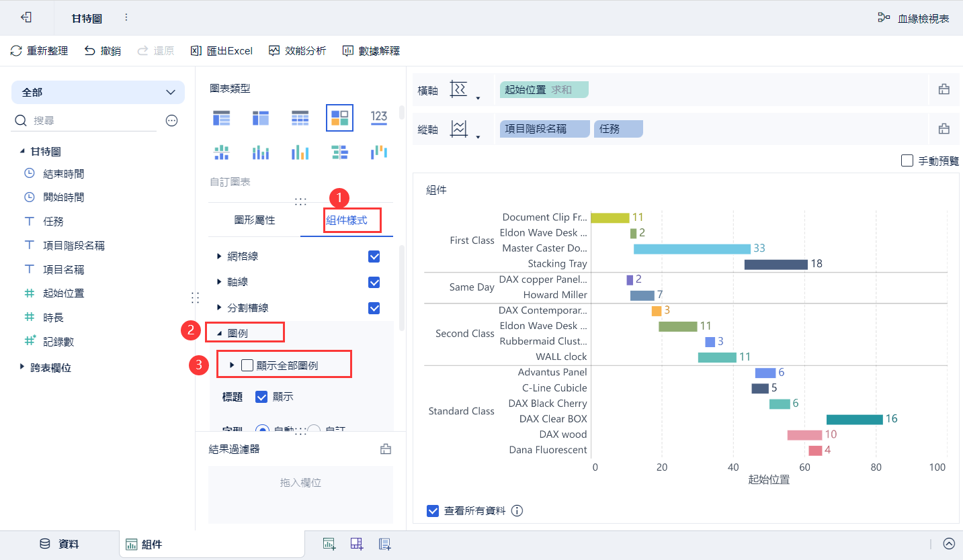Open the 全部 field filter dropdown
This screenshot has height=560, width=963.
point(98,93)
